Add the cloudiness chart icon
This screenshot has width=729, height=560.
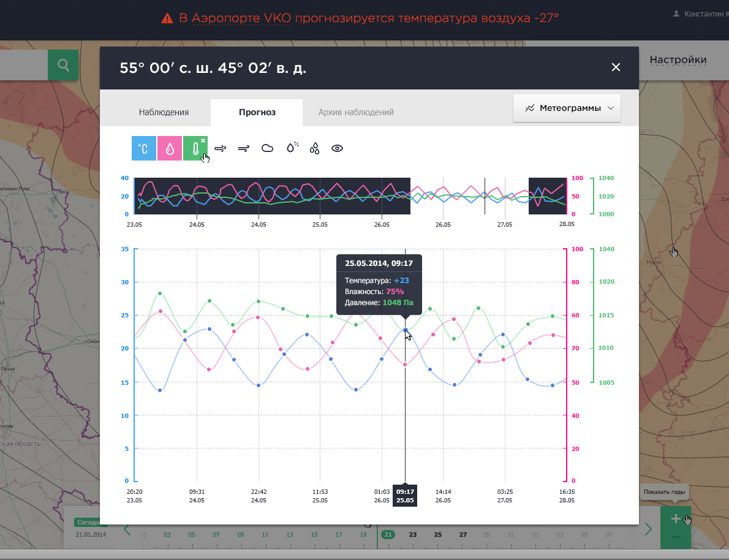pos(267,148)
